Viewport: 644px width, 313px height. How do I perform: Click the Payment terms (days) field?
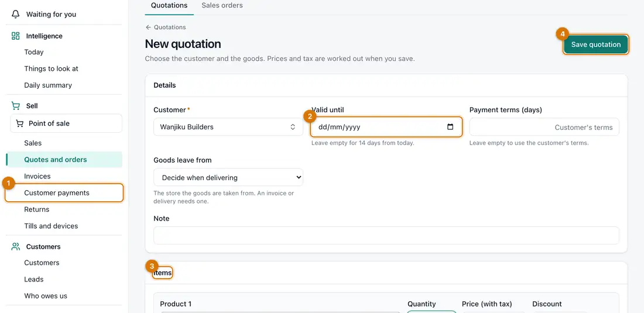coord(544,127)
